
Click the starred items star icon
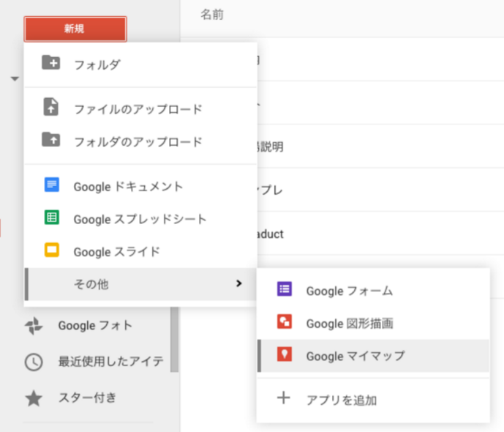(x=34, y=398)
